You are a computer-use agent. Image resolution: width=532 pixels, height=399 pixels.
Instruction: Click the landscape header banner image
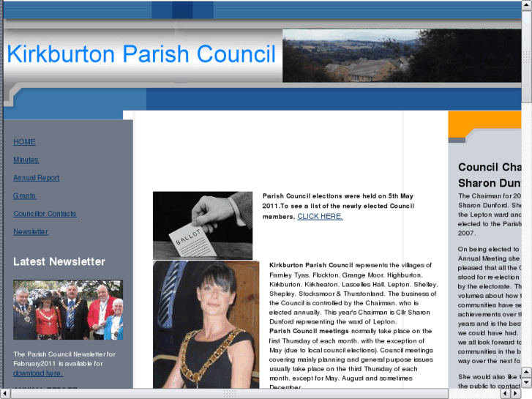[402, 56]
